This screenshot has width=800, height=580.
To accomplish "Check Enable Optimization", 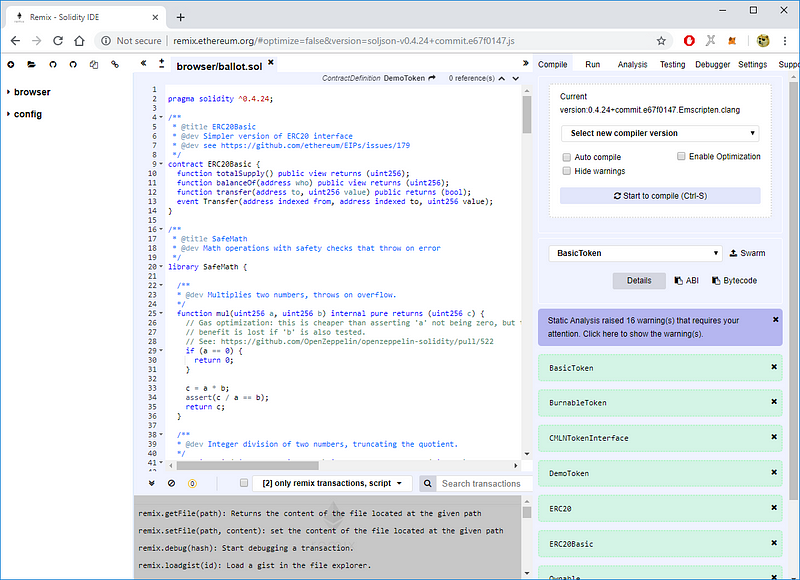I will click(681, 156).
